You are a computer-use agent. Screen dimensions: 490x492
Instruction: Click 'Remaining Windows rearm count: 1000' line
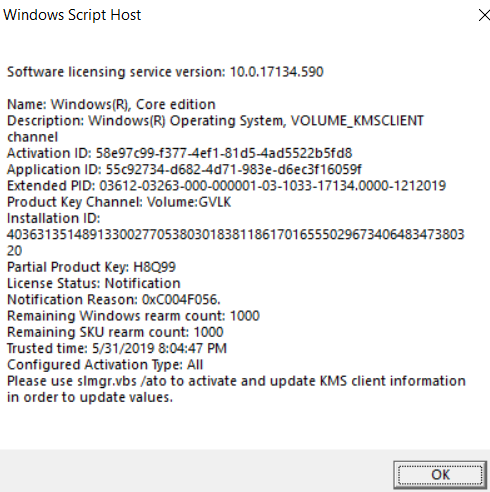(x=133, y=316)
